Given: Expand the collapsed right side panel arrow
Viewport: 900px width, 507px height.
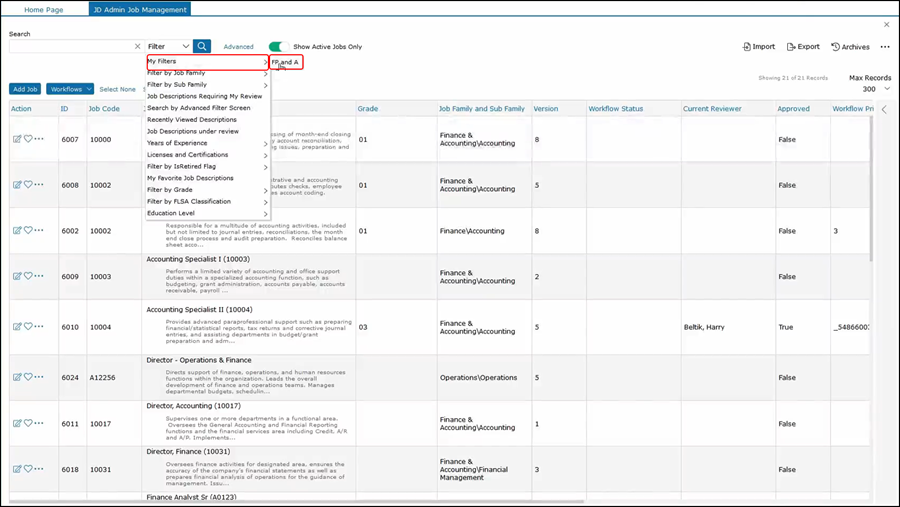Looking at the screenshot, I should coord(884,109).
